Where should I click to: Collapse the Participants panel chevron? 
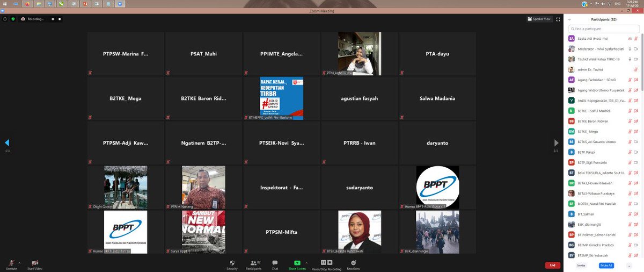click(569, 19)
